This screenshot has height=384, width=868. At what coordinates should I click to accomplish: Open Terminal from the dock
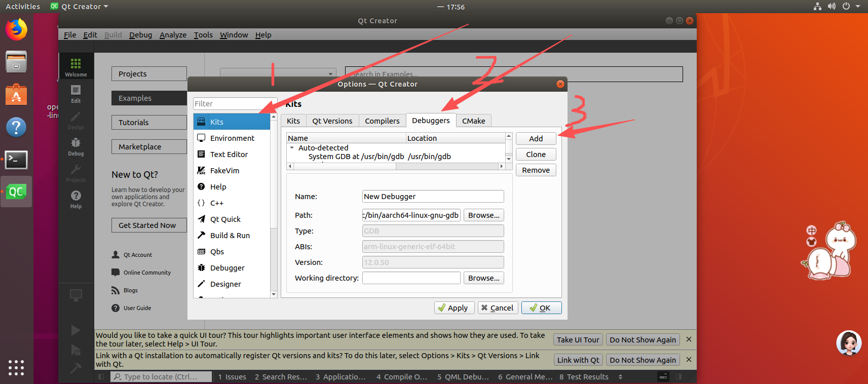tap(16, 160)
